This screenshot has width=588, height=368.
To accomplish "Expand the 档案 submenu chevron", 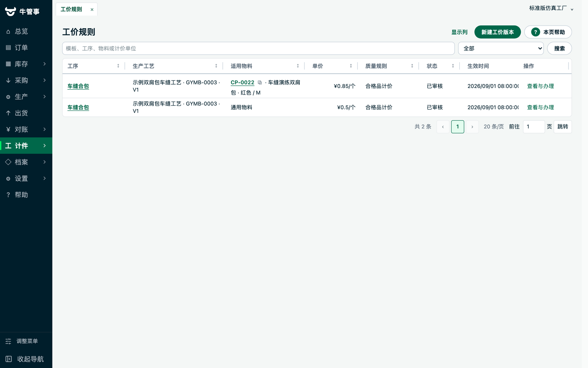I will coord(44,162).
